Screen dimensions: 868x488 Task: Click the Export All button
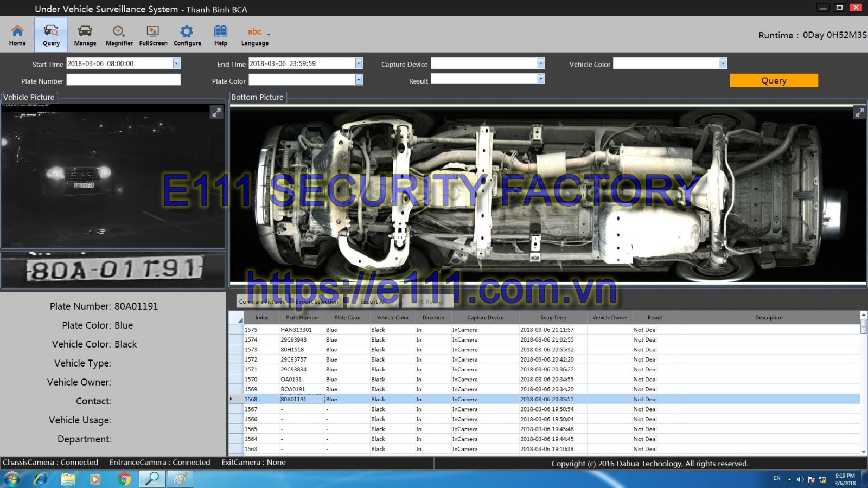click(373, 301)
